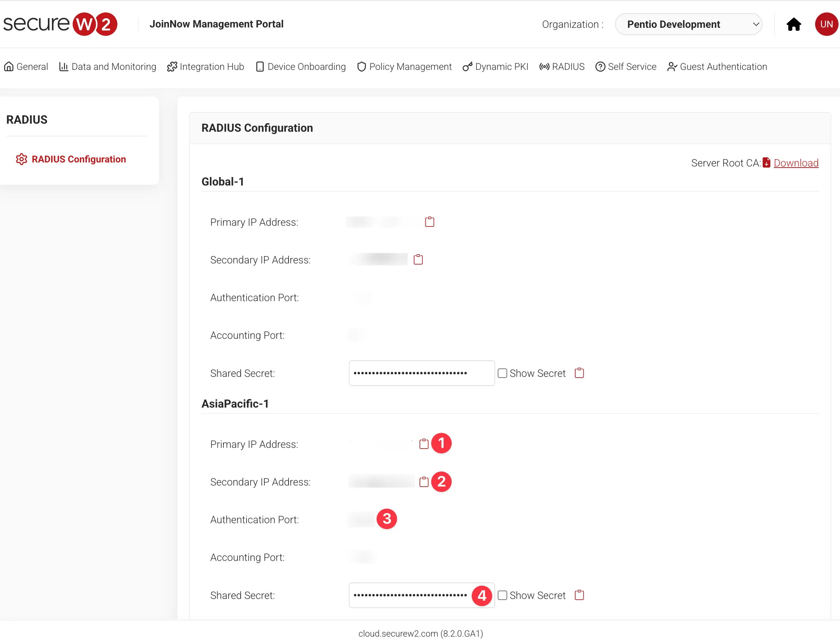The width and height of the screenshot is (840, 641).
Task: Download the Server Root CA
Action: pyautogui.click(x=795, y=163)
